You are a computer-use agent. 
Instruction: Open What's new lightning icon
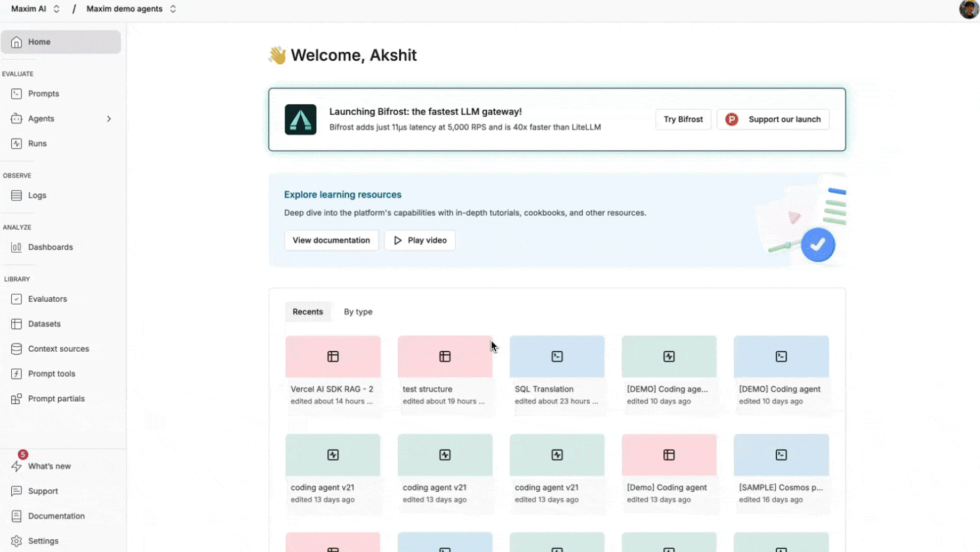(17, 466)
